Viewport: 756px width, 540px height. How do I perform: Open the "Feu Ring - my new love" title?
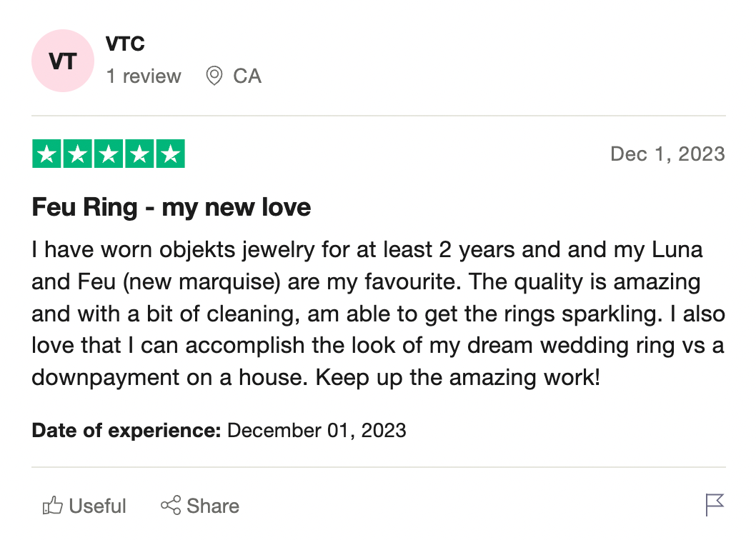(x=171, y=208)
